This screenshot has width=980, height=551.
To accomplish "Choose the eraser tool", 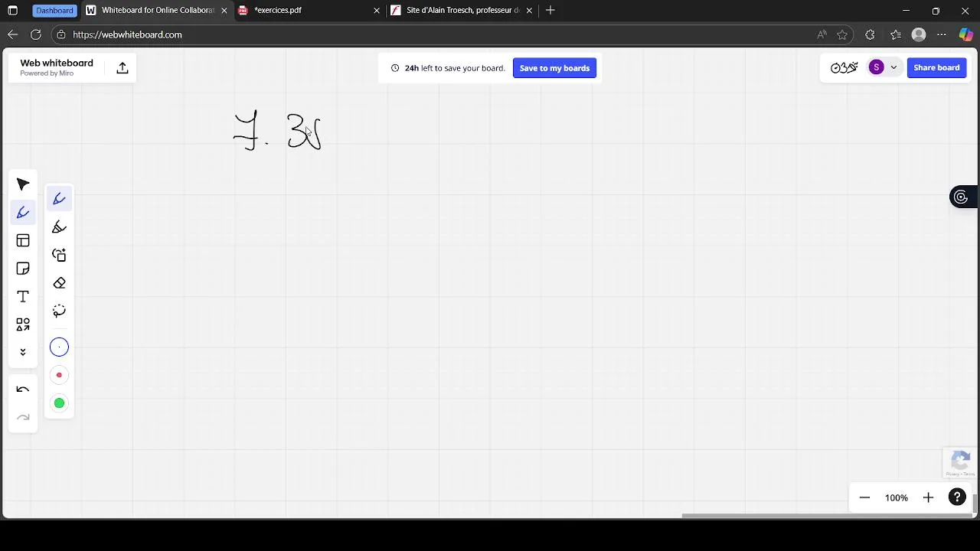I will pyautogui.click(x=59, y=283).
